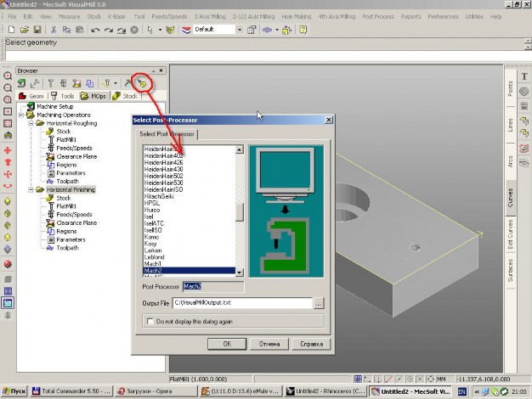
Task: Switch to Total Commander in the taskbar
Action: tap(71, 391)
